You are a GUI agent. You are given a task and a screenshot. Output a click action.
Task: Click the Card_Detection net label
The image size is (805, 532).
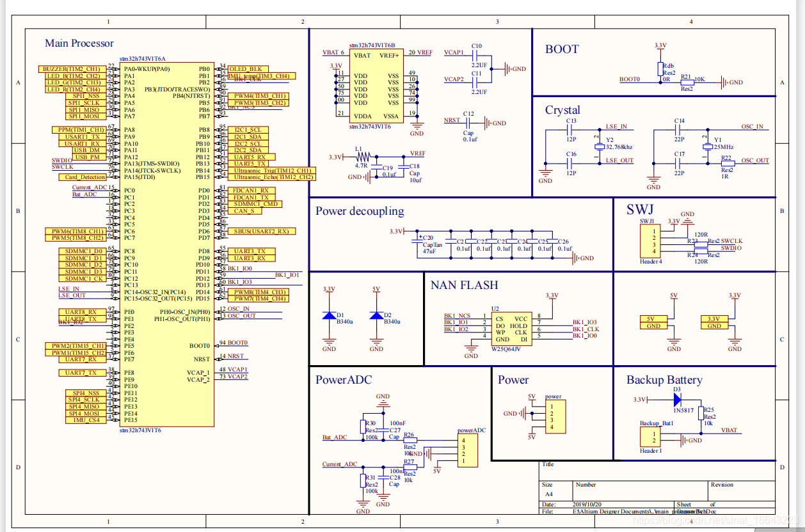tap(81, 177)
